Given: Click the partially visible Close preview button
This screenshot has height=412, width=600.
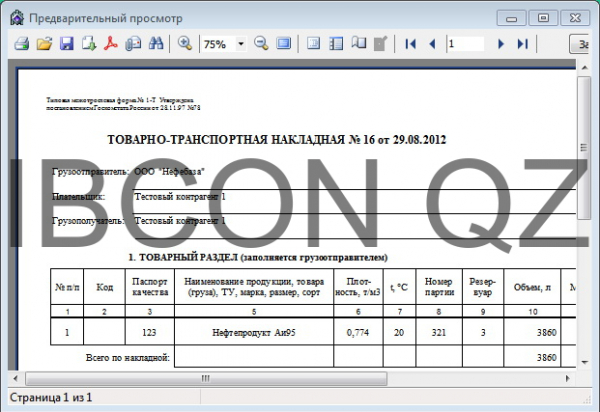Looking at the screenshot, I should pos(580,44).
